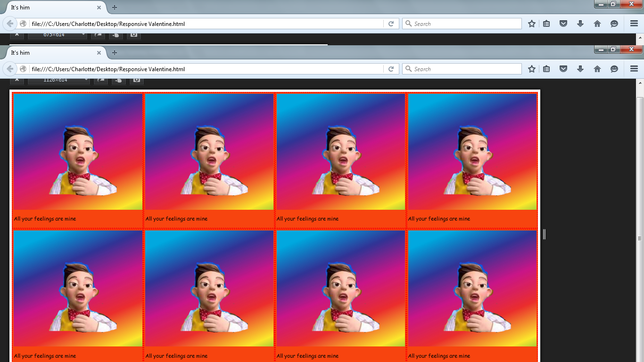Click the fourth image in the bottom row

click(472, 288)
